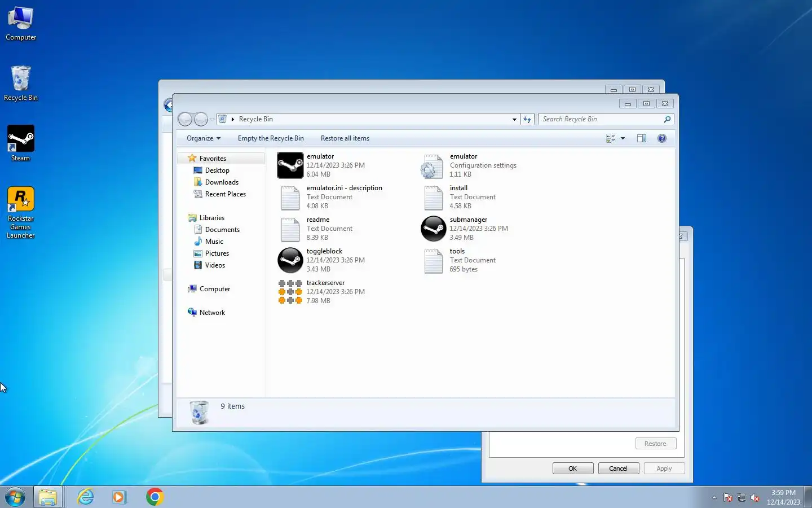Show hidden tray icons arrow
Image resolution: width=812 pixels, height=508 pixels.
(x=714, y=497)
